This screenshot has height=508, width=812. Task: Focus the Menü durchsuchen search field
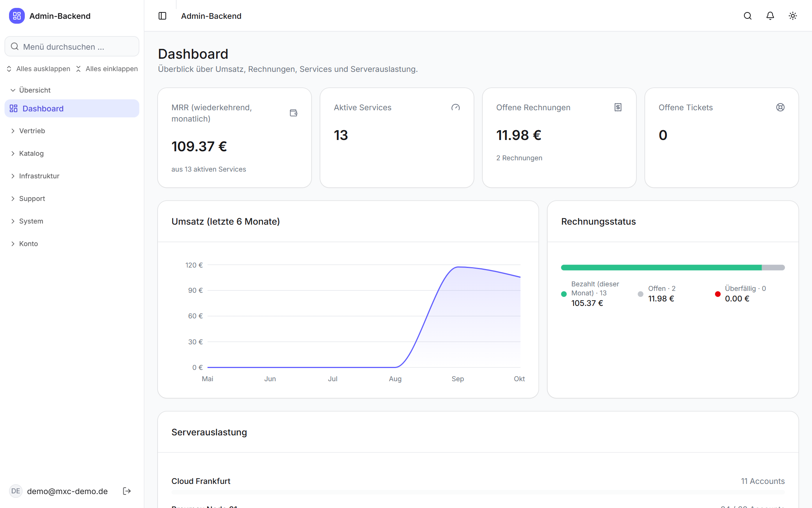tap(72, 46)
